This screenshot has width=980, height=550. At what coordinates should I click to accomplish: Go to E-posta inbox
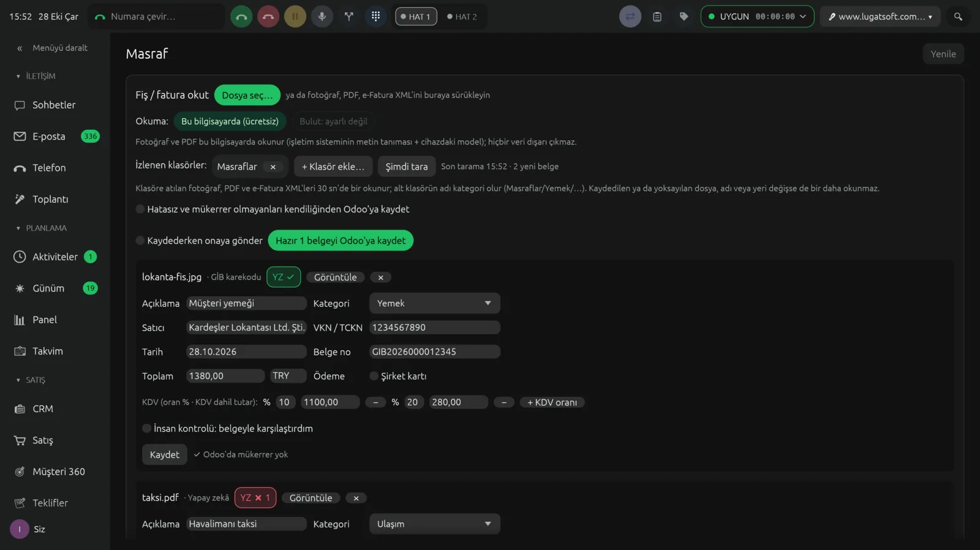[x=55, y=136]
